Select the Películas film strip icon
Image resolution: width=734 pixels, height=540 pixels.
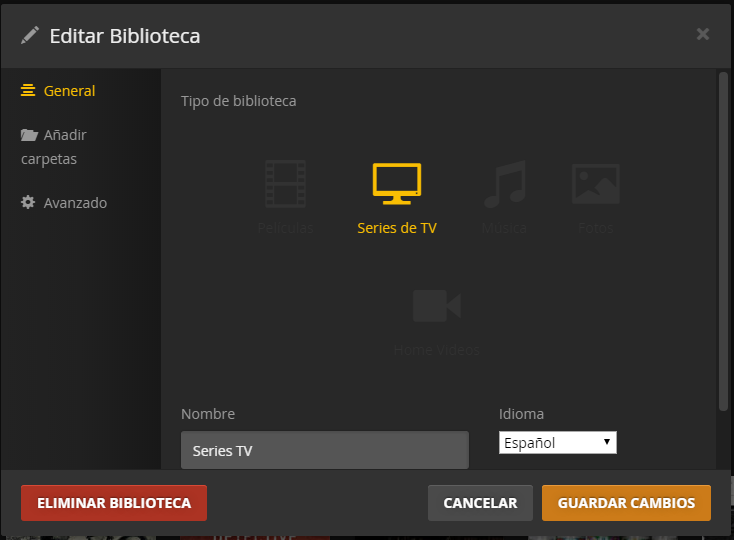coord(285,183)
